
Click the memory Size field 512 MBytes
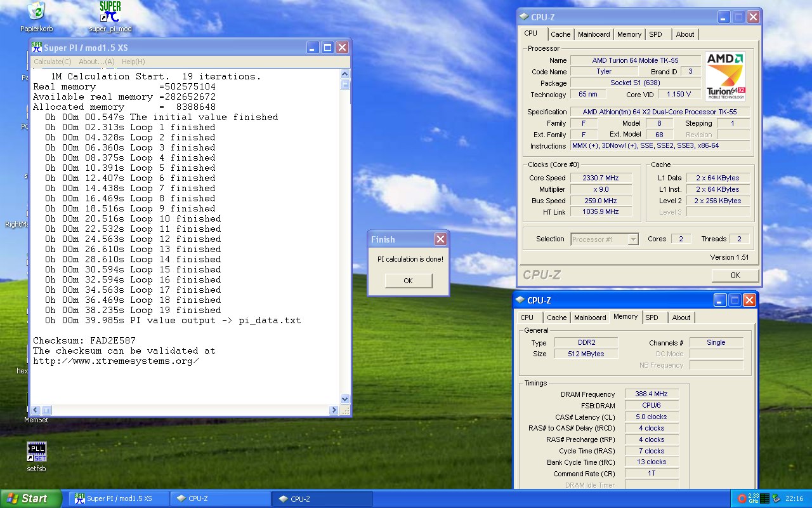[x=586, y=354]
